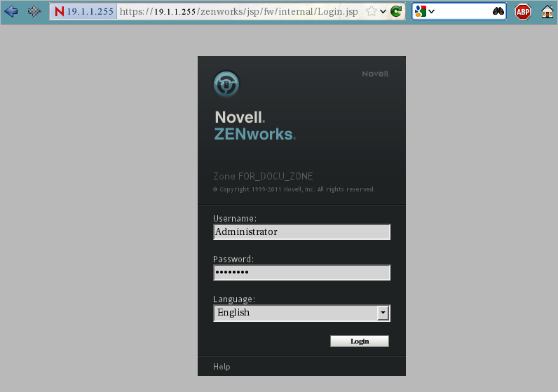Click the Login button

tap(360, 341)
